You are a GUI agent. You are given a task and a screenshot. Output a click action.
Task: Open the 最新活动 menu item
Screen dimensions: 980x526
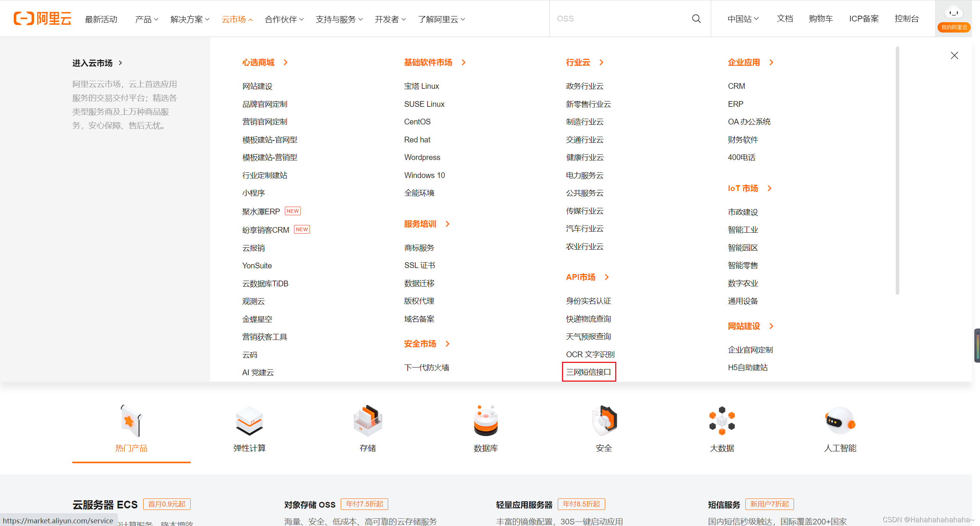point(101,19)
